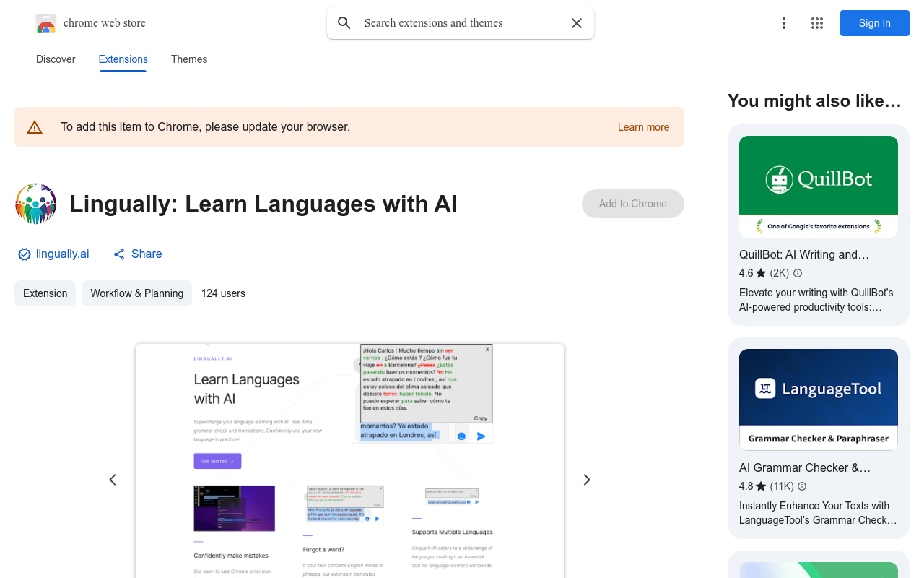The height and width of the screenshot is (578, 924).
Task: Click the verified badge beside lingually.ai
Action: 25,254
